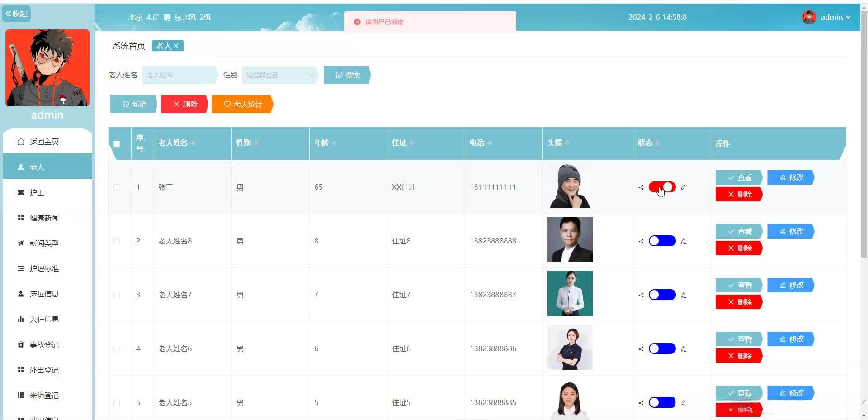Click share icon in 老人姓名7 status cell
The height and width of the screenshot is (420, 868).
[x=641, y=295]
